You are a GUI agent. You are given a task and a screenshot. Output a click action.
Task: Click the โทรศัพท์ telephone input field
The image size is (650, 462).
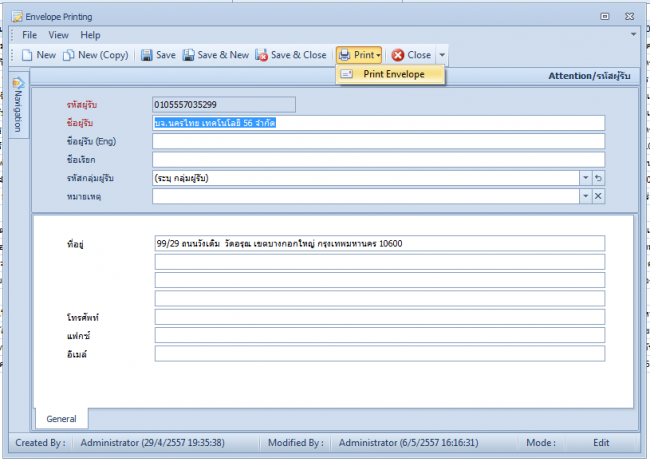[380, 317]
